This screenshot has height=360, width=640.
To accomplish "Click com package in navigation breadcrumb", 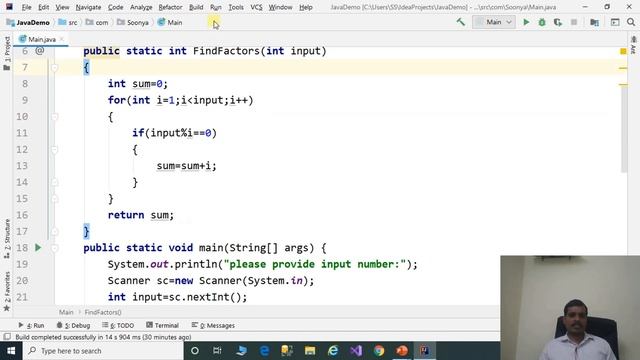I will pyautogui.click(x=97, y=22).
